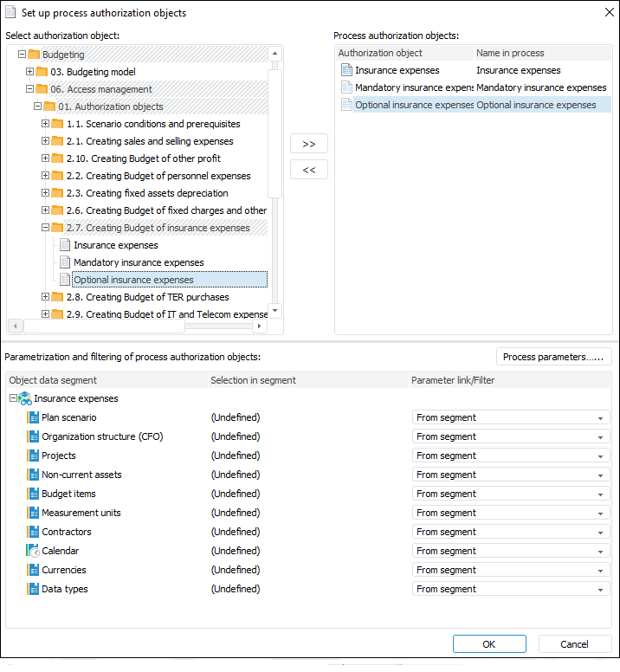The image size is (620, 672).
Task: Click the Budgeting folder icon
Action: point(34,55)
